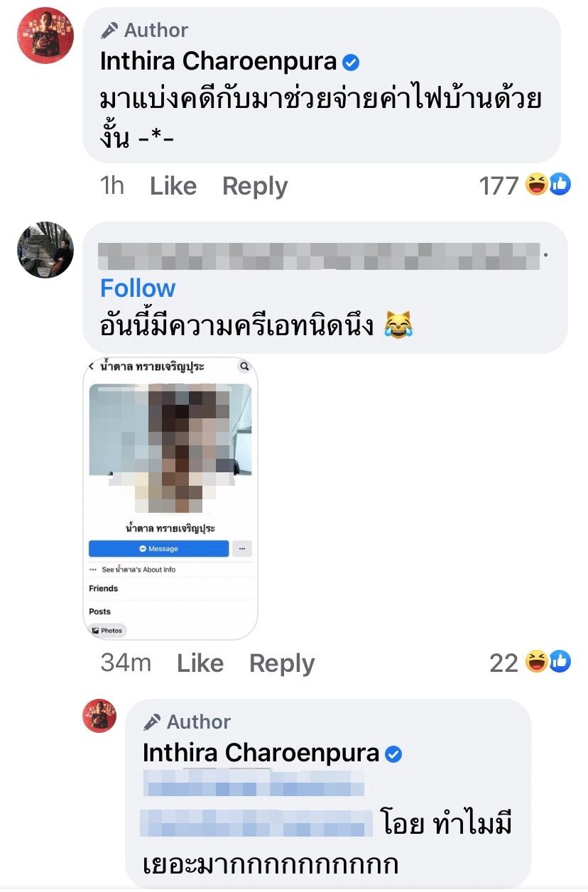The image size is (588, 892).
Task: Click the blurred tagged name in reply
Action: 256,803
